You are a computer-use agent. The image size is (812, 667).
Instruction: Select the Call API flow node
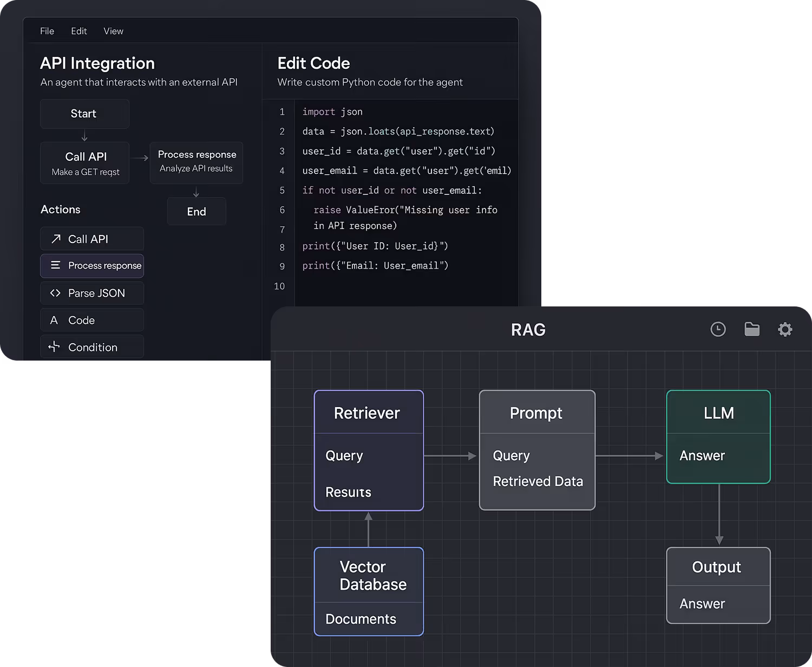tap(84, 163)
